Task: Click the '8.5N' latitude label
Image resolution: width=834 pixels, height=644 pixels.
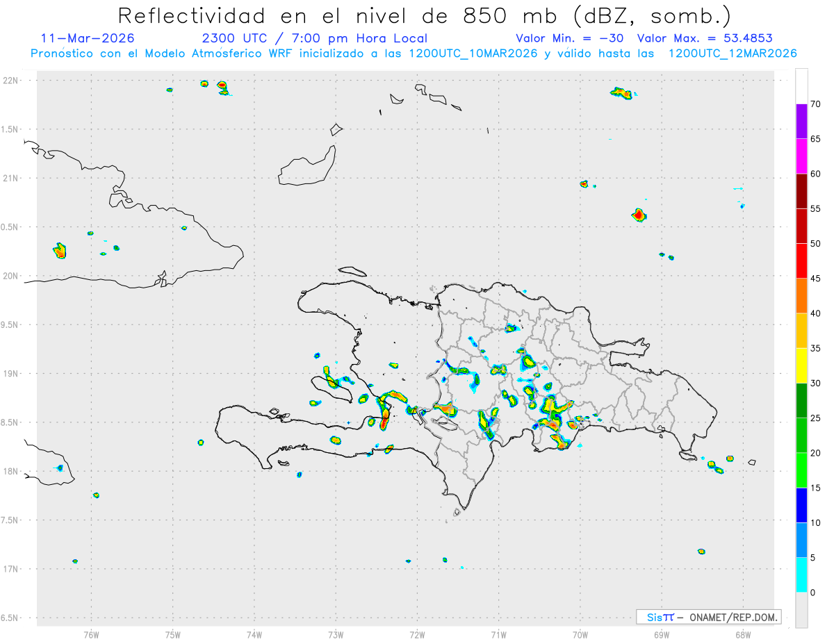Action: tap(10, 422)
